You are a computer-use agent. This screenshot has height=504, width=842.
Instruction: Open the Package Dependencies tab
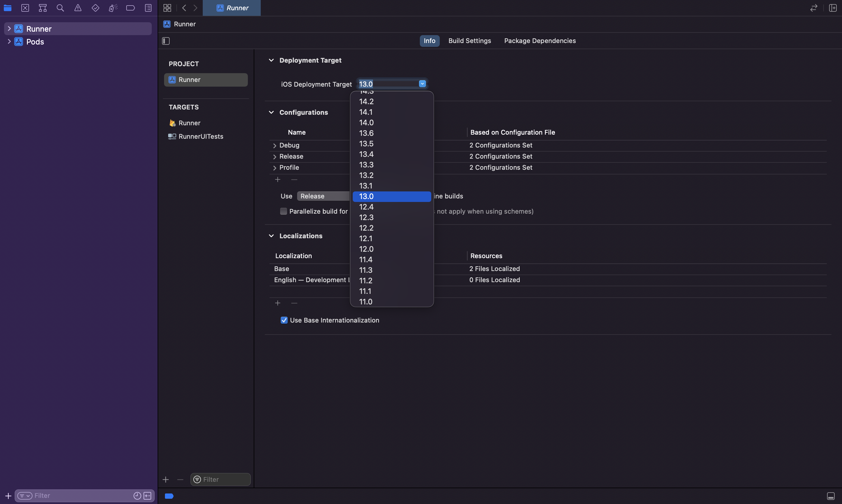pos(539,41)
